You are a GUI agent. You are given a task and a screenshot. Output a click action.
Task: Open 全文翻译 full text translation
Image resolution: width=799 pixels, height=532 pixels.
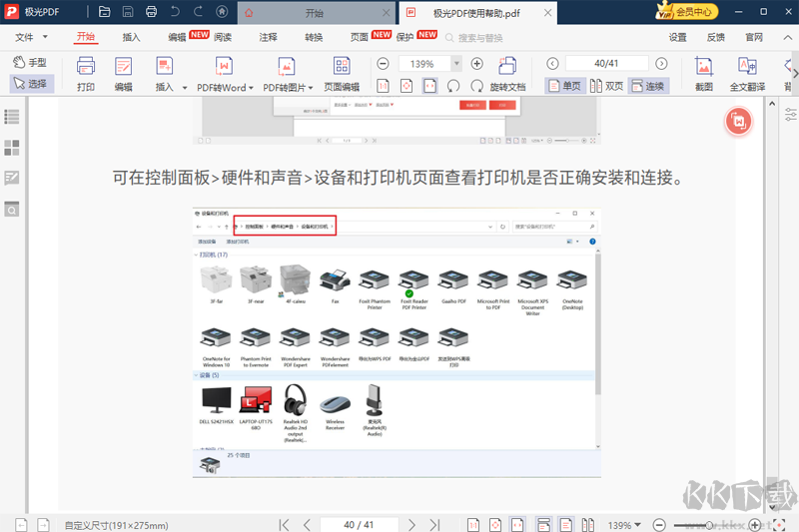point(747,74)
